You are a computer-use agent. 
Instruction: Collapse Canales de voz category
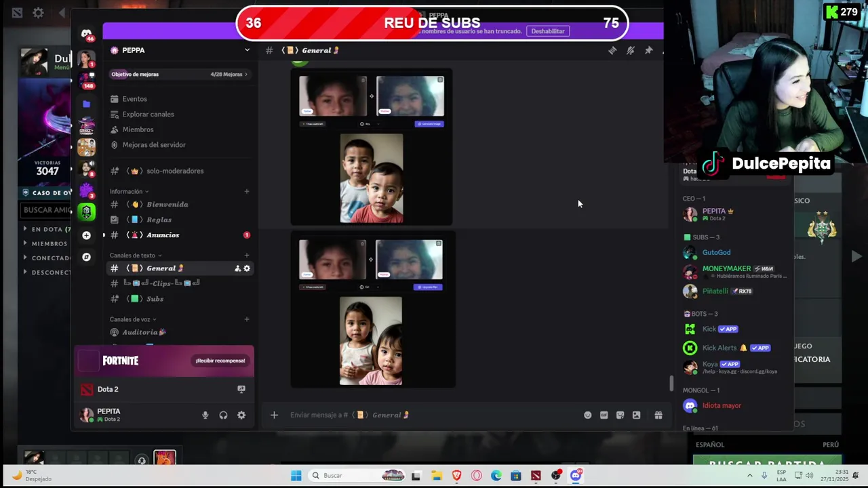[x=133, y=319]
